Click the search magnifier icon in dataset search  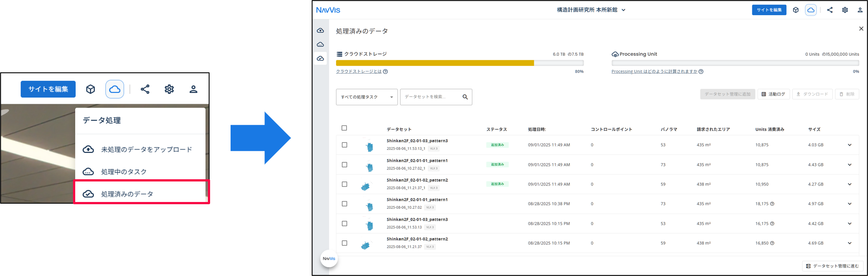pyautogui.click(x=465, y=97)
